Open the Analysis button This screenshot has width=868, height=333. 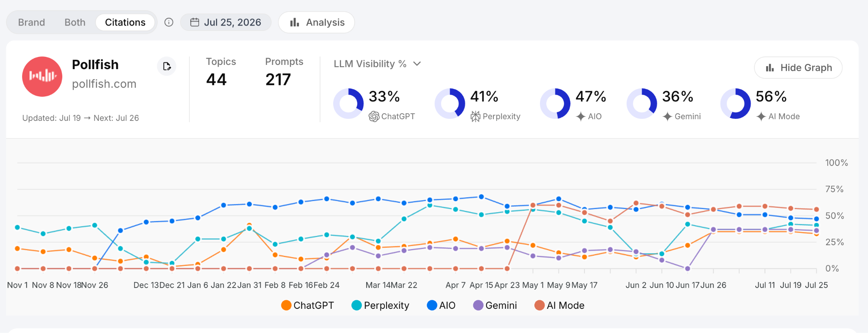coord(317,22)
